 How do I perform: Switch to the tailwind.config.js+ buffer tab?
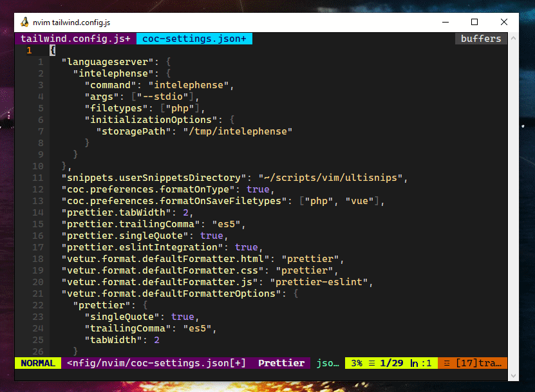tap(76, 39)
